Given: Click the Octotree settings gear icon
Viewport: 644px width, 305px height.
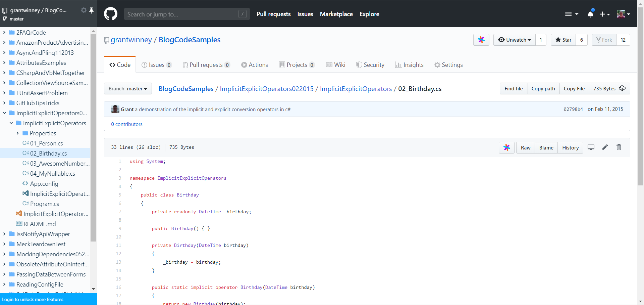Looking at the screenshot, I should (x=84, y=10).
